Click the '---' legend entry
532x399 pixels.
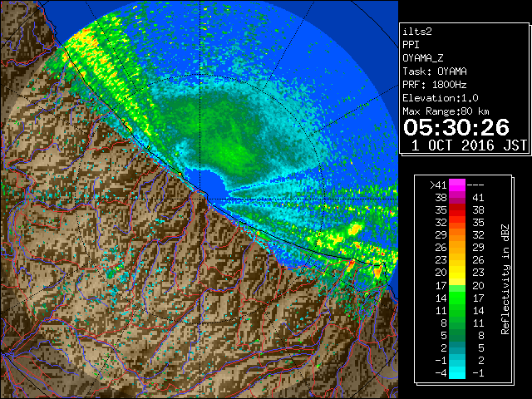[475, 185]
